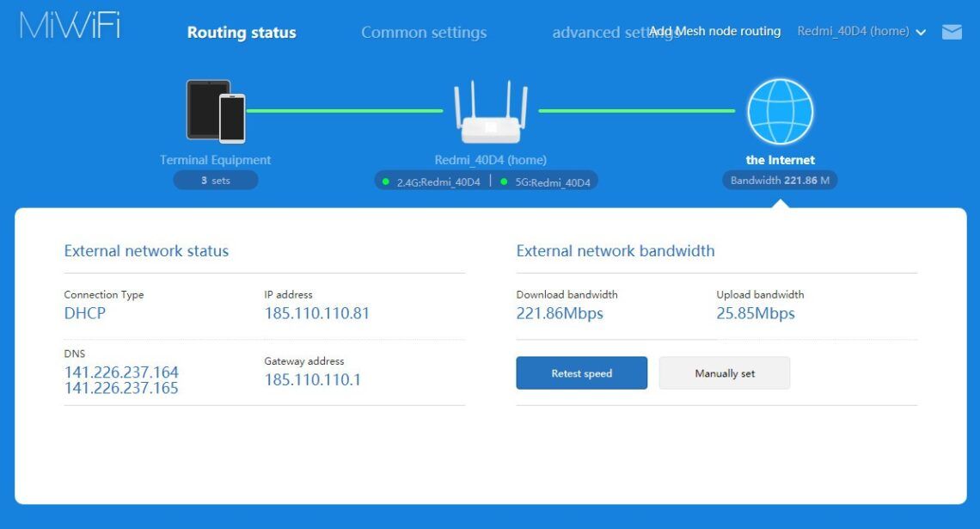Click the Bandwidth 221.86 M status badge

pos(780,180)
